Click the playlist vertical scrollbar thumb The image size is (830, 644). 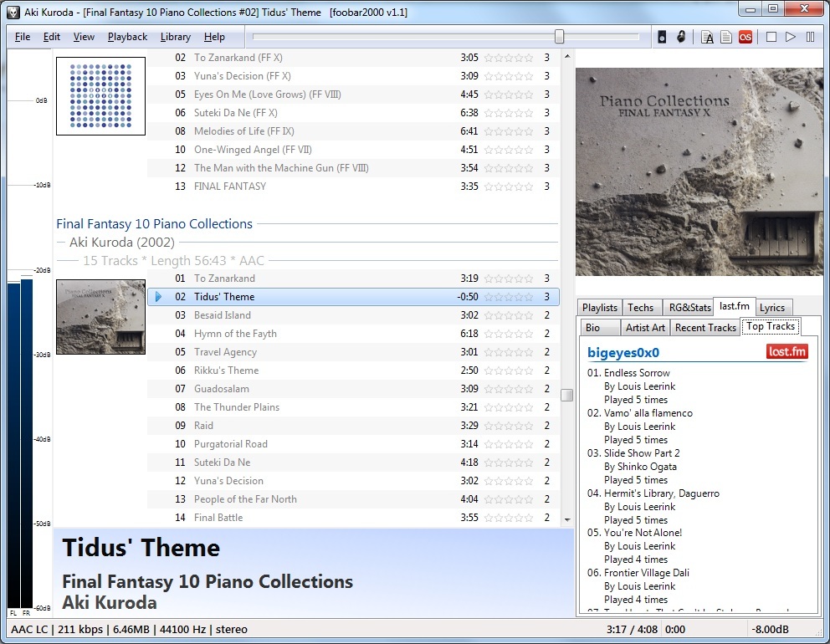coord(567,396)
